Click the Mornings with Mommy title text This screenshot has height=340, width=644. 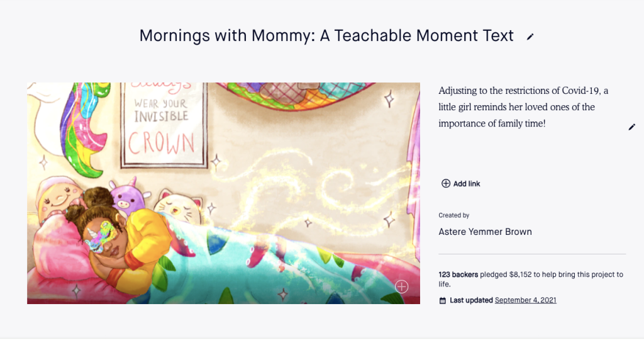pos(326,36)
